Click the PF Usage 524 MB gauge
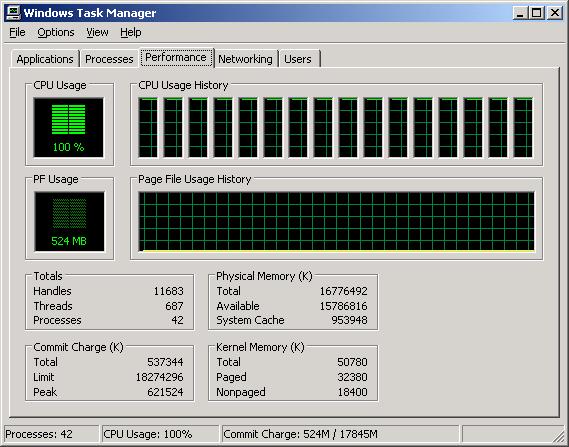Screen dimensions: 569x447 point(69,222)
